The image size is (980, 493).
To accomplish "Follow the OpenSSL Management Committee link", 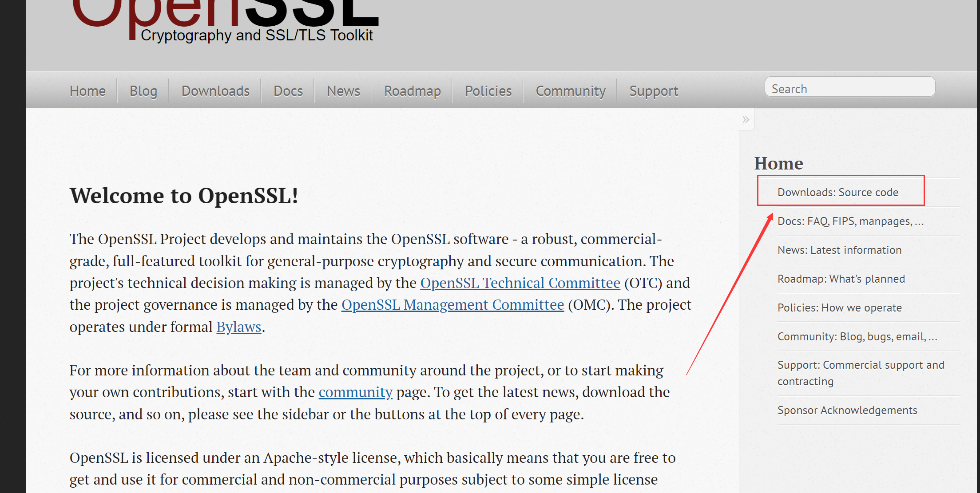I will (452, 304).
